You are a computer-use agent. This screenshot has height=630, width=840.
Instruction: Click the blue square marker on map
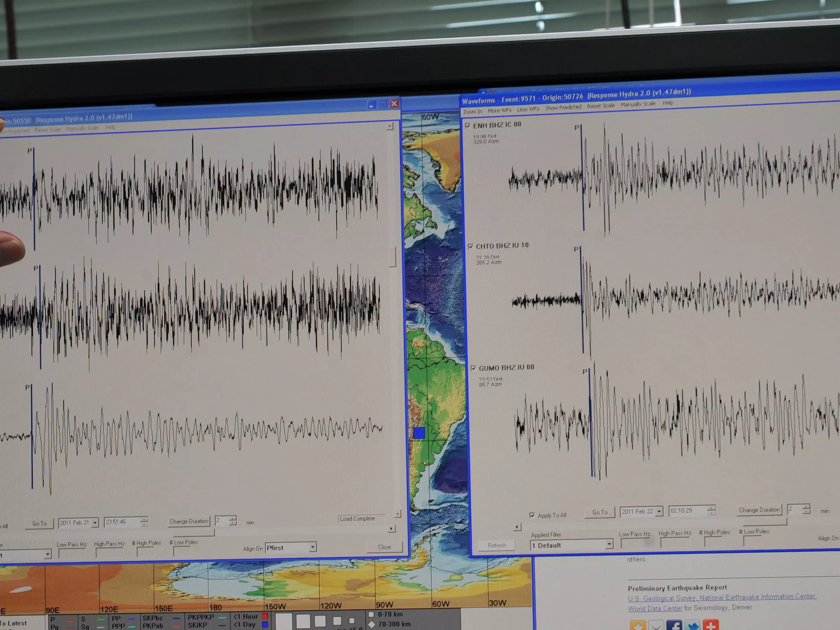pos(419,433)
